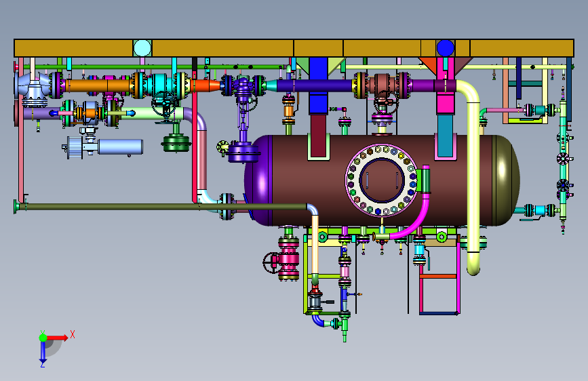Select the thin green horizontal pipe under beam
The image size is (588, 381).
[x=154, y=67]
